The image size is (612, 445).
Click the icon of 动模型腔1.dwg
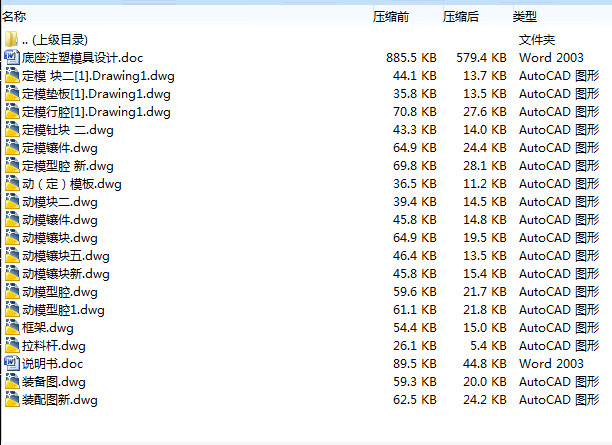(12, 309)
